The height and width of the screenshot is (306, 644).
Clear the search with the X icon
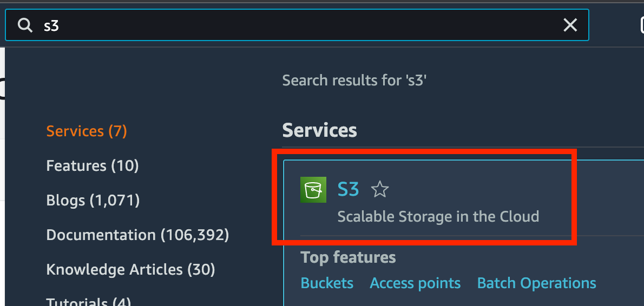coord(570,25)
